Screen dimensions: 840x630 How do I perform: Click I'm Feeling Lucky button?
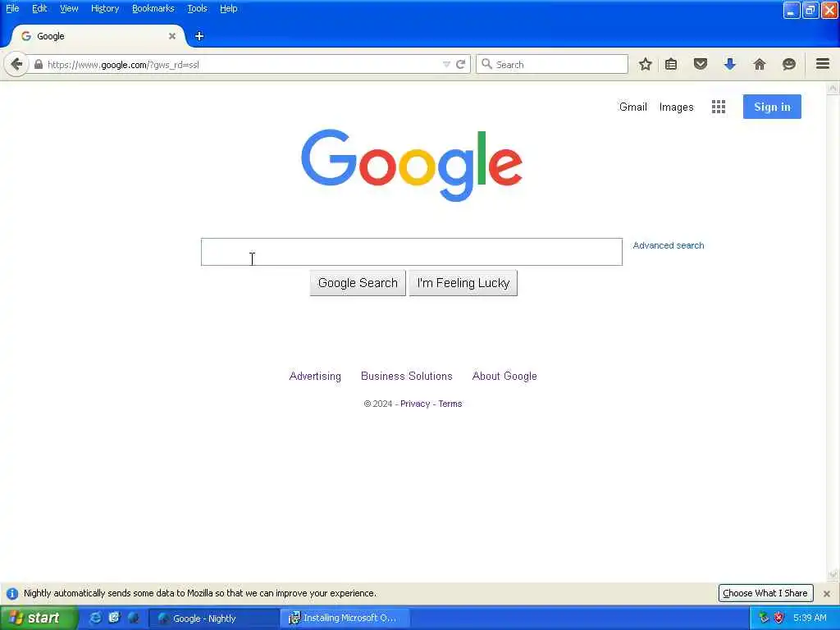pos(463,283)
